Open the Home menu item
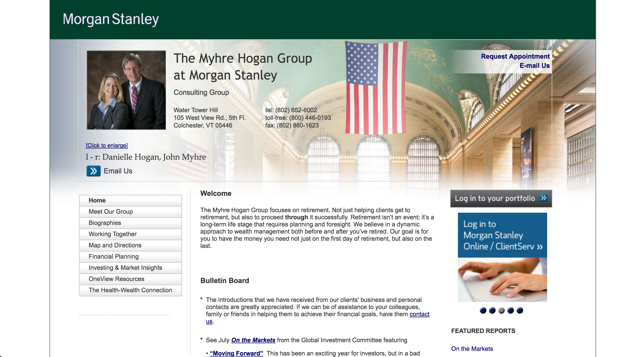Screen dimensions: 644x357 tap(131, 200)
